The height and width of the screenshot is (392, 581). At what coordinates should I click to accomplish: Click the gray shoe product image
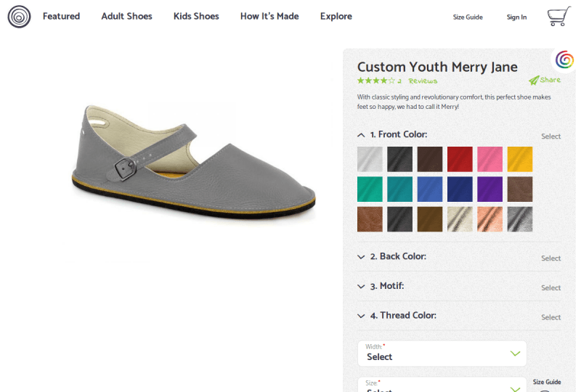click(193, 162)
